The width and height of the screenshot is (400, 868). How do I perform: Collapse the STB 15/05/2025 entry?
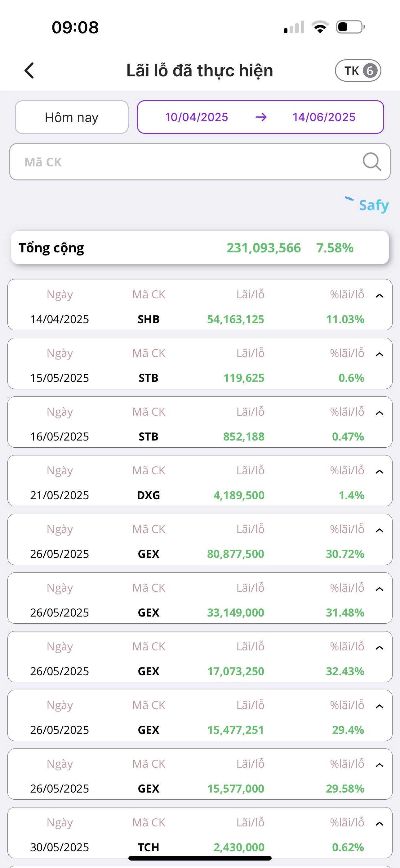[x=380, y=355]
